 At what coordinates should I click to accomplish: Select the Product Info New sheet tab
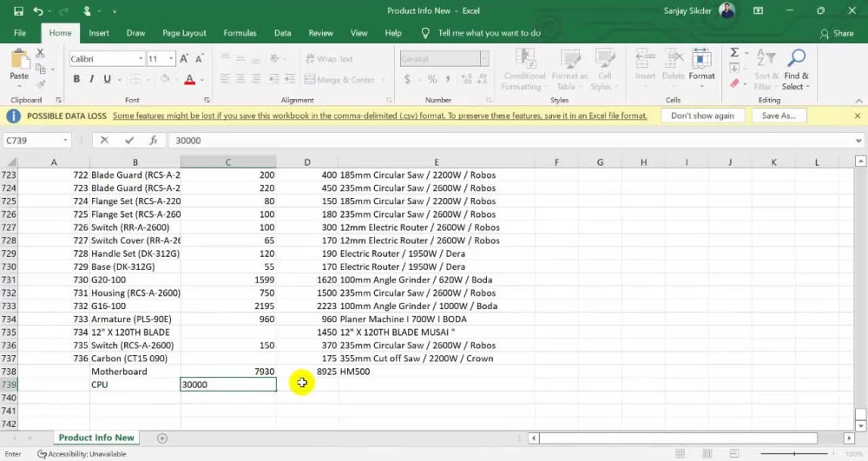pyautogui.click(x=96, y=438)
